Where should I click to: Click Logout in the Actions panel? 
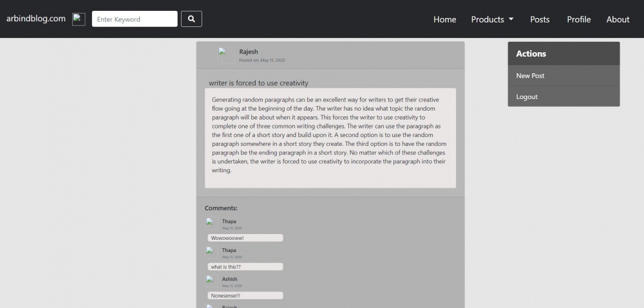tap(527, 96)
